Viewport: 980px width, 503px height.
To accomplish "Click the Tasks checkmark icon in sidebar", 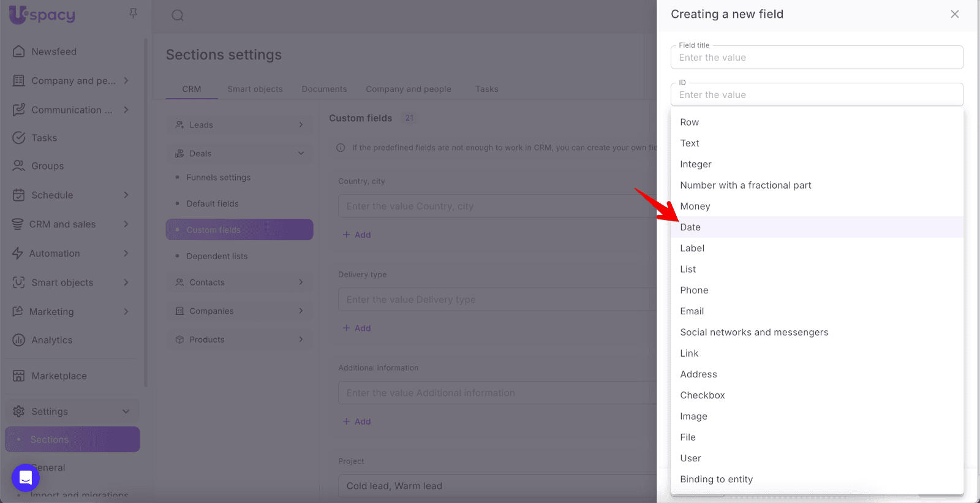I will click(19, 138).
